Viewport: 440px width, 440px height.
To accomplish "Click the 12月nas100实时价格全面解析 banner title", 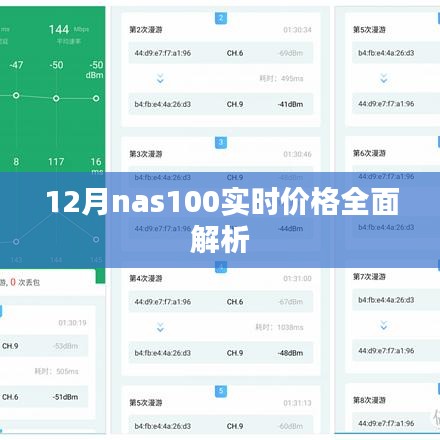I will click(x=222, y=220).
